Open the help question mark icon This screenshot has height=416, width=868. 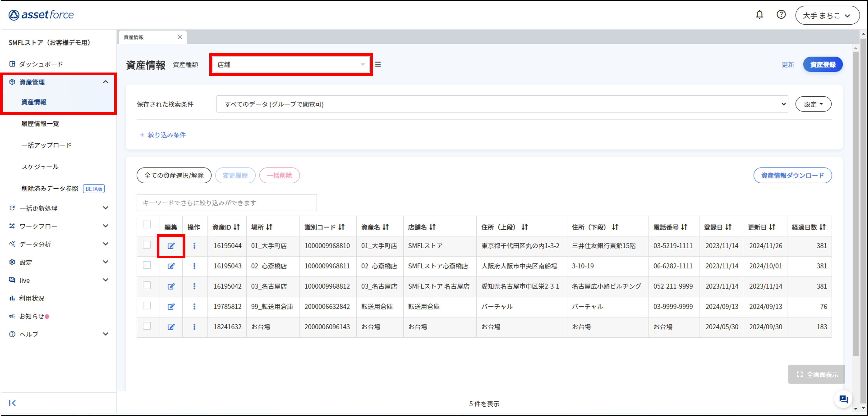pyautogui.click(x=781, y=15)
